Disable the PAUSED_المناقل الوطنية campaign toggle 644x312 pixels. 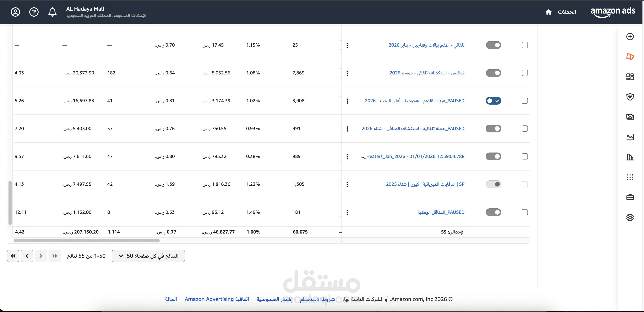point(494,212)
